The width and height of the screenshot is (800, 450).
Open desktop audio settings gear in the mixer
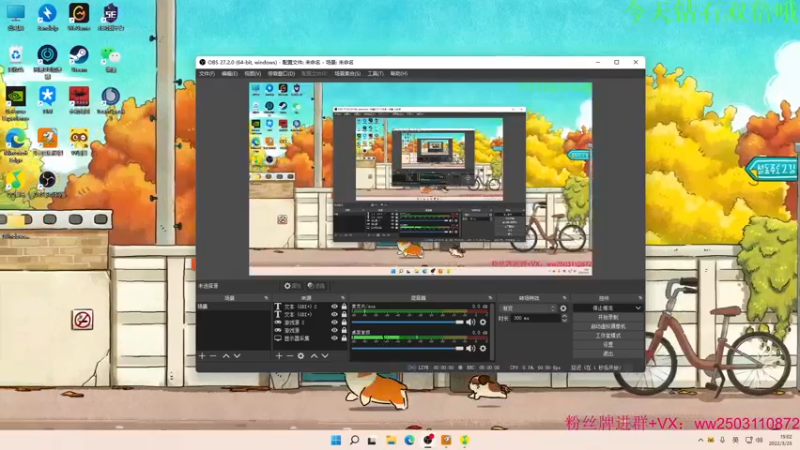tap(483, 348)
